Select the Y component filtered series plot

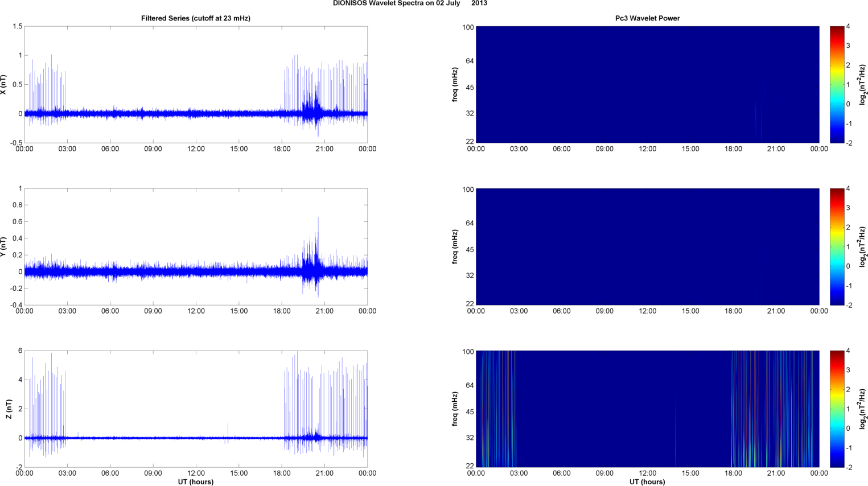196,247
